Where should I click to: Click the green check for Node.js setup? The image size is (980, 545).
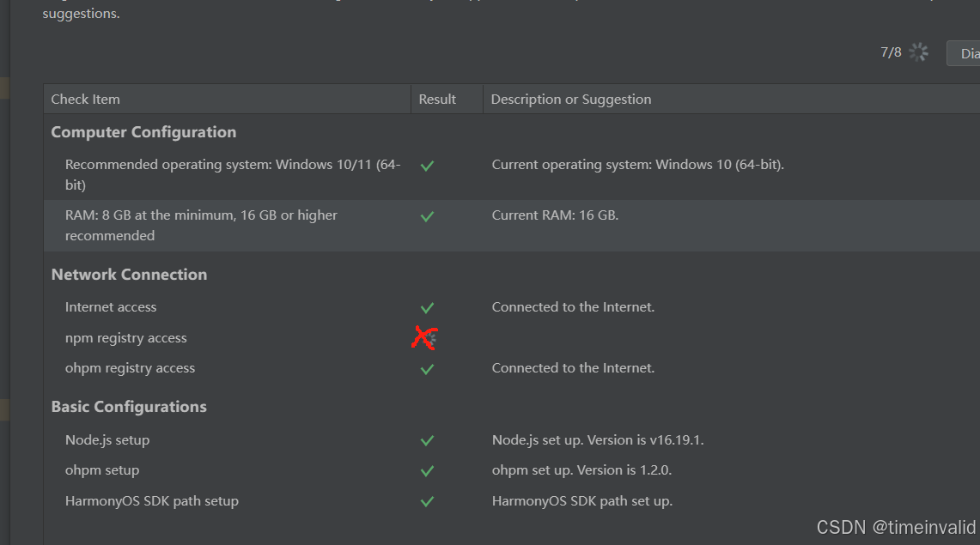(x=427, y=441)
